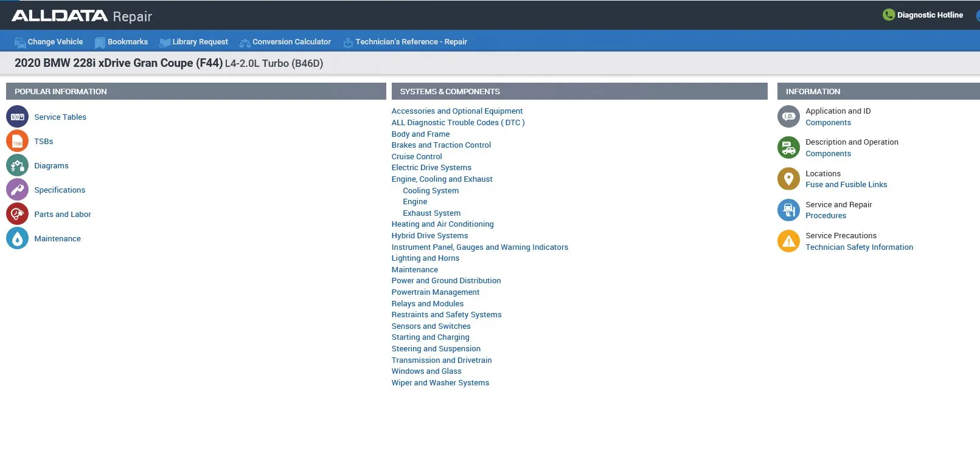Click the Locations map pin icon
This screenshot has width=980, height=451.
coord(788,179)
